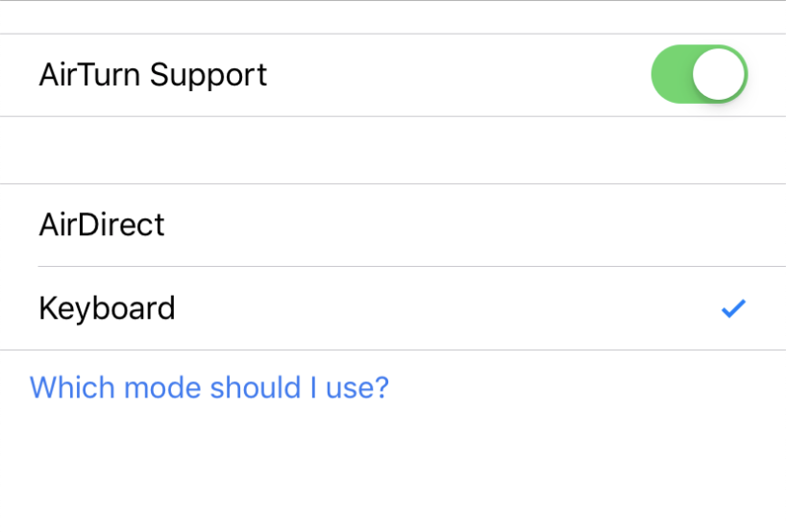Click the AirTurn Support label text
Viewport: 786px width, 532px height.
point(153,75)
